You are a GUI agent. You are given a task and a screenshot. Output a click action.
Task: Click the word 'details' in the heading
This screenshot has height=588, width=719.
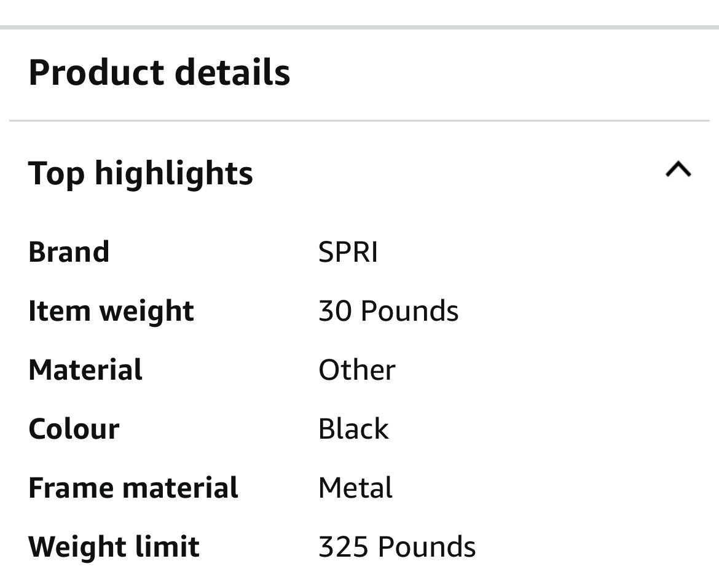coord(232,72)
